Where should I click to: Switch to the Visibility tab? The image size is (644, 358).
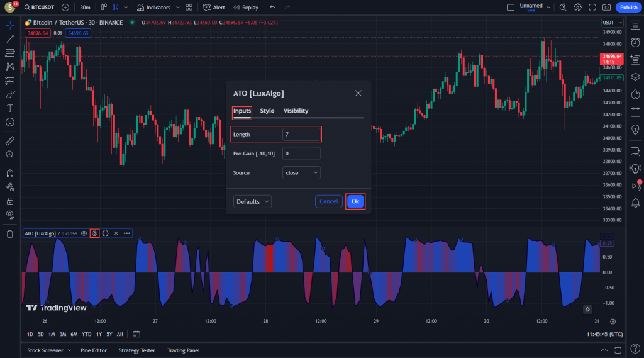296,111
